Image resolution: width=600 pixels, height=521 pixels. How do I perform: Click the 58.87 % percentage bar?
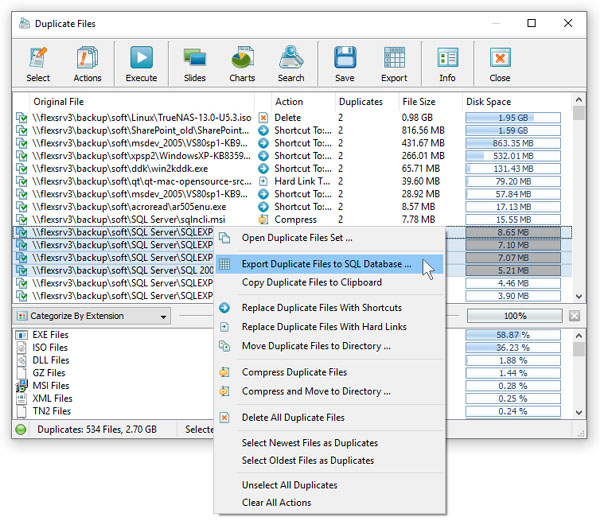(x=513, y=335)
